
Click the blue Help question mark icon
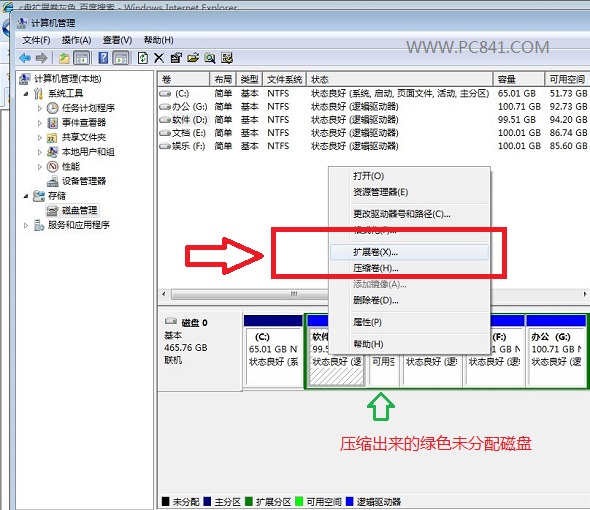coord(103,58)
